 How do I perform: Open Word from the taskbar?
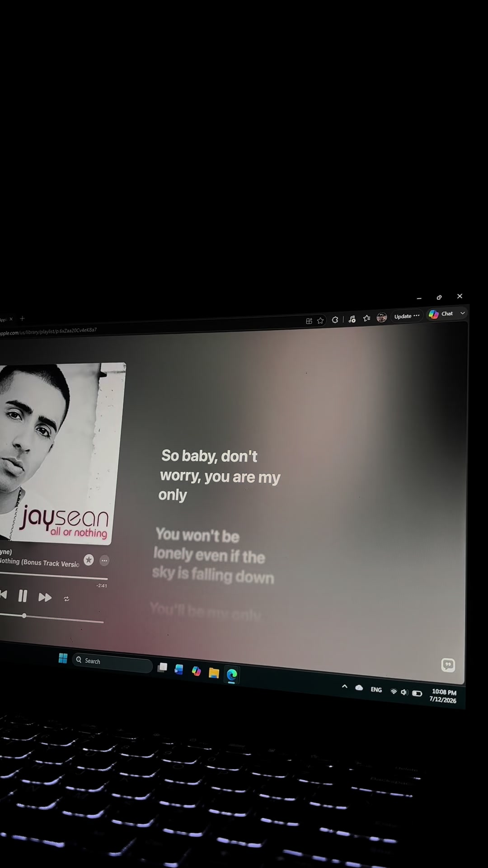tap(179, 669)
